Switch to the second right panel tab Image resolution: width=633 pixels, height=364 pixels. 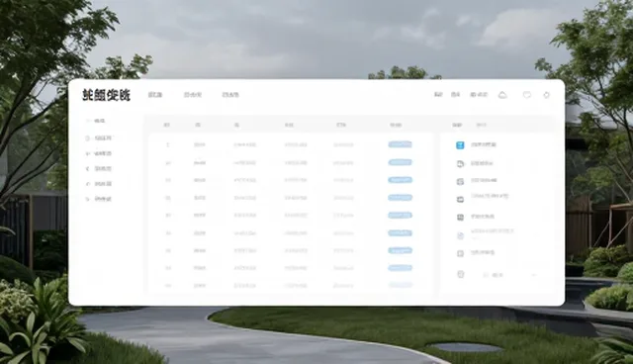(481, 125)
